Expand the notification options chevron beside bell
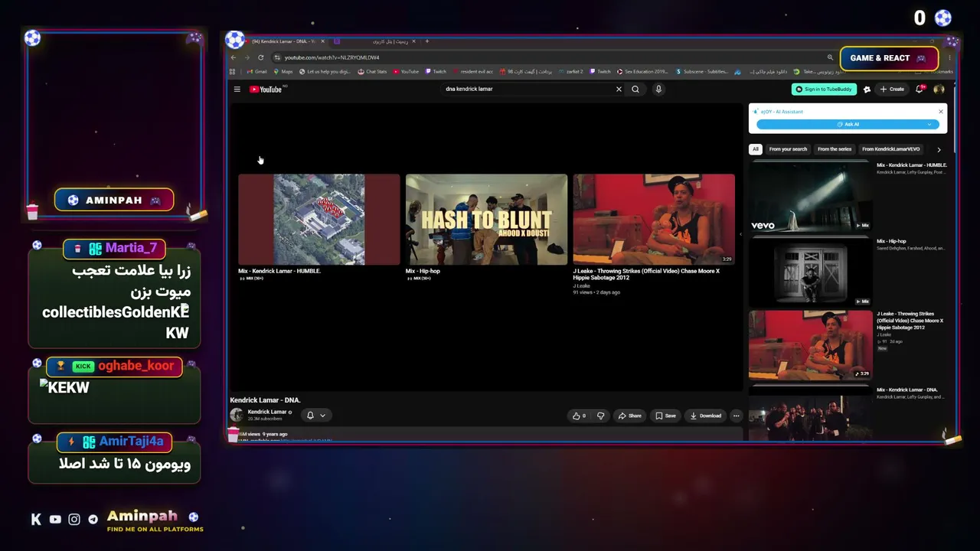Image resolution: width=980 pixels, height=551 pixels. point(322,416)
